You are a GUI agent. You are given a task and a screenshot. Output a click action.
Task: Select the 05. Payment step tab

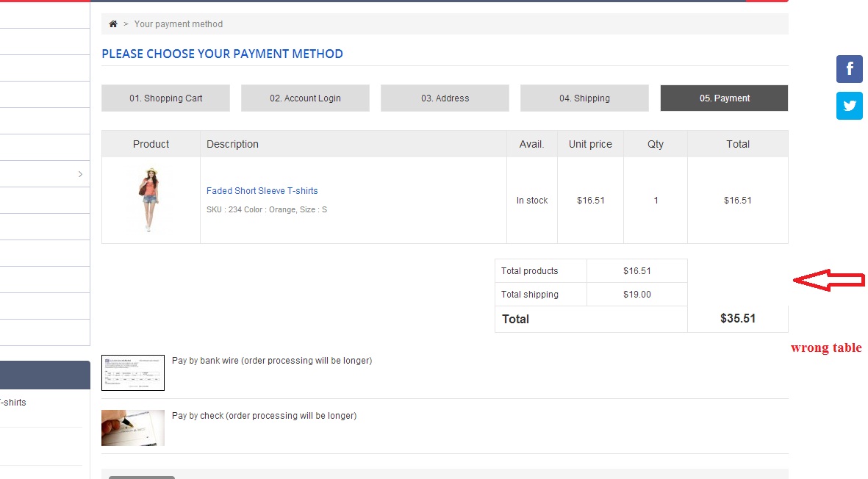coord(724,98)
